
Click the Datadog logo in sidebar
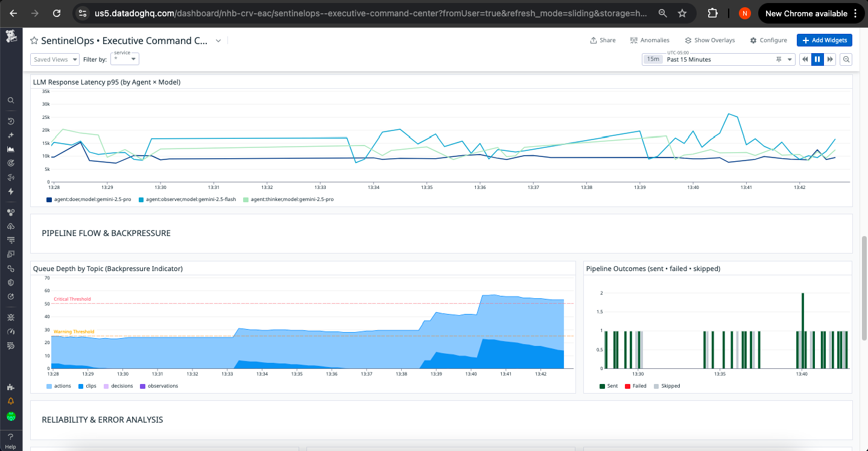11,37
